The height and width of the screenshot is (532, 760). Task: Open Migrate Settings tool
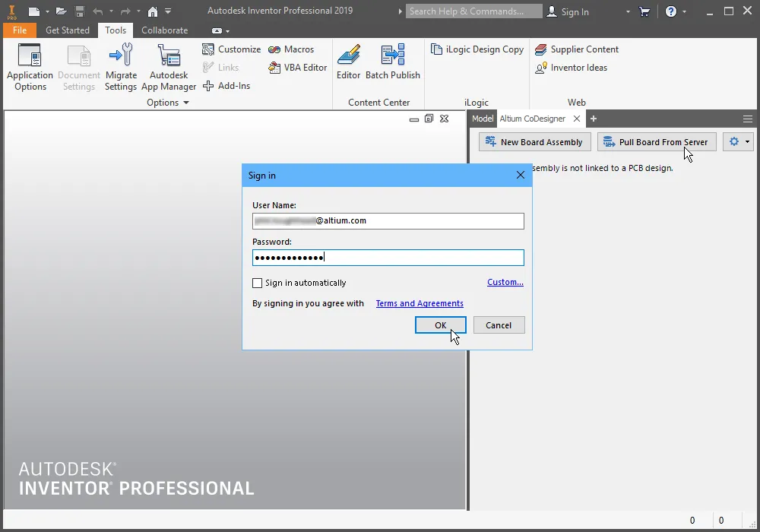tap(121, 68)
